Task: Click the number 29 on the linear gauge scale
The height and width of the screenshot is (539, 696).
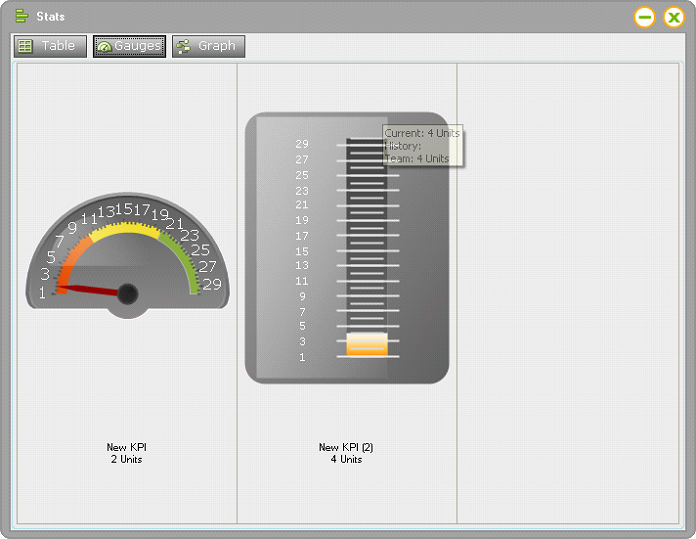Action: (x=302, y=144)
